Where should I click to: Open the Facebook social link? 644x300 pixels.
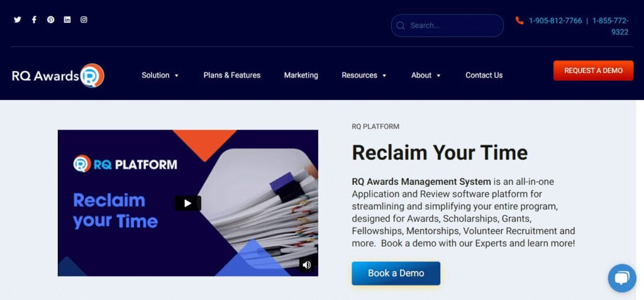click(34, 19)
